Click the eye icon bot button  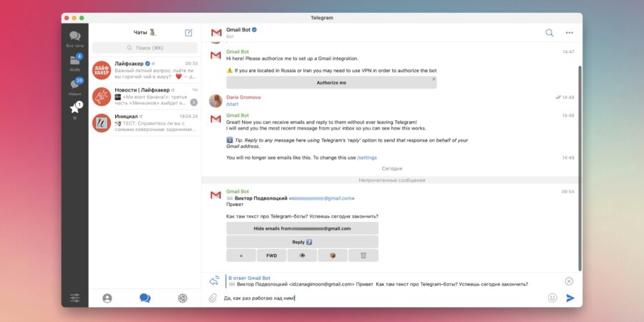pos(302,255)
